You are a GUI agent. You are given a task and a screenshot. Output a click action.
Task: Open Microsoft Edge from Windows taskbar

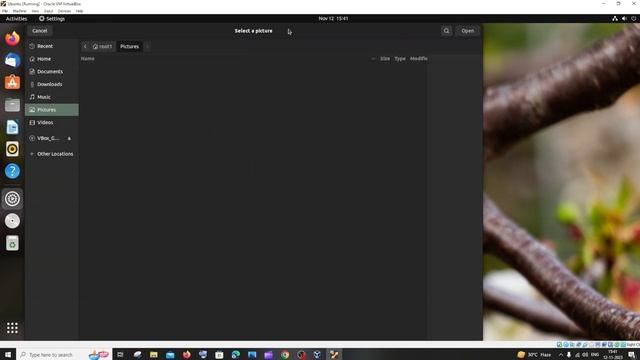[236, 355]
